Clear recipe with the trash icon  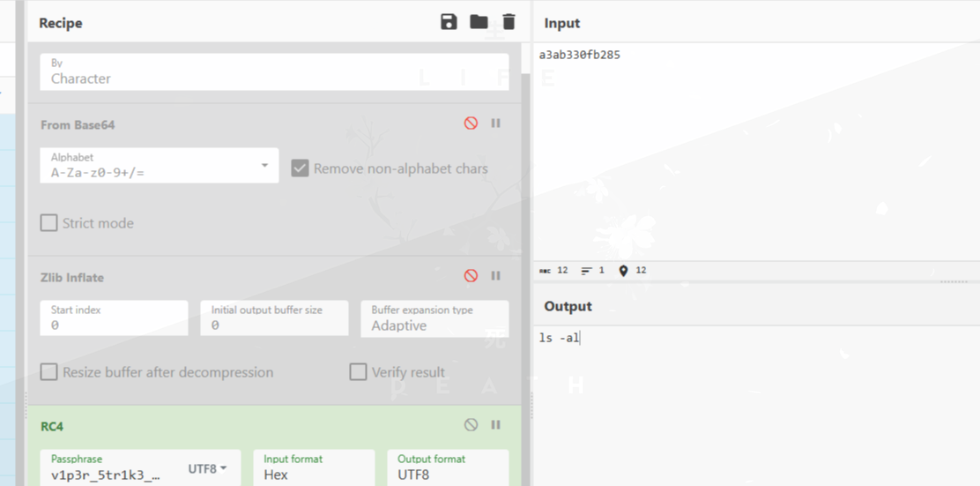click(x=509, y=22)
